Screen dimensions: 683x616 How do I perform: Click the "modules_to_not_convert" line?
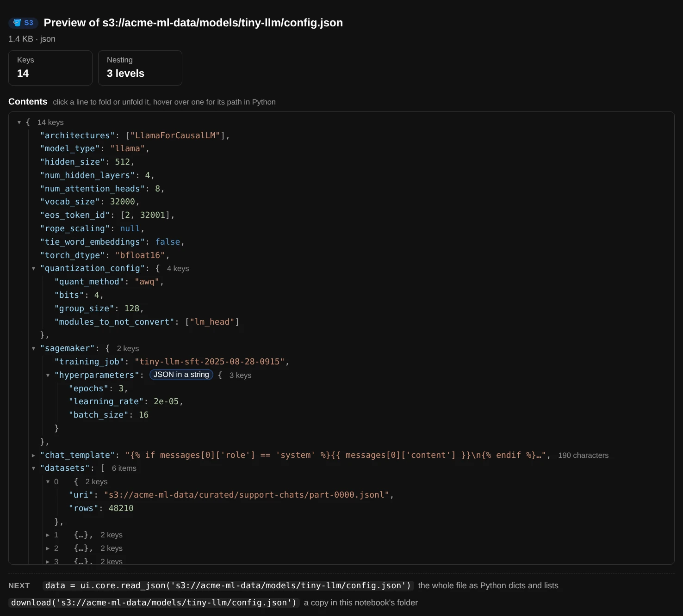click(x=147, y=322)
